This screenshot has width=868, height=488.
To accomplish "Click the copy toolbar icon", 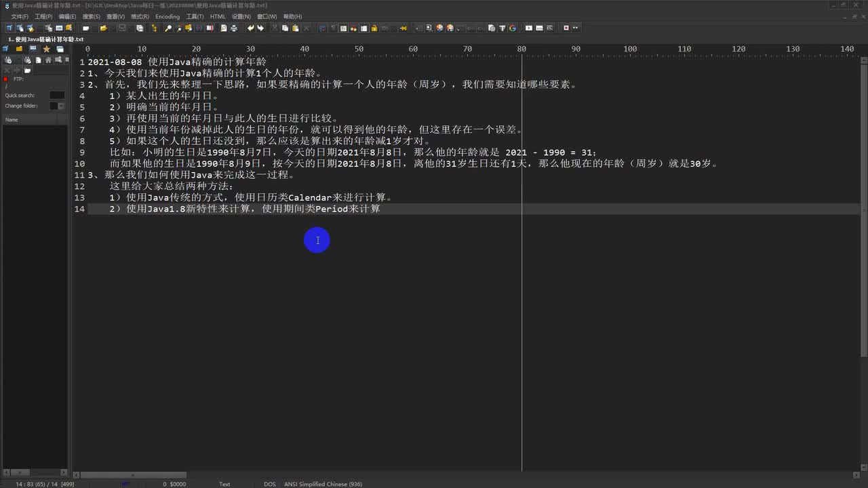I will [285, 28].
